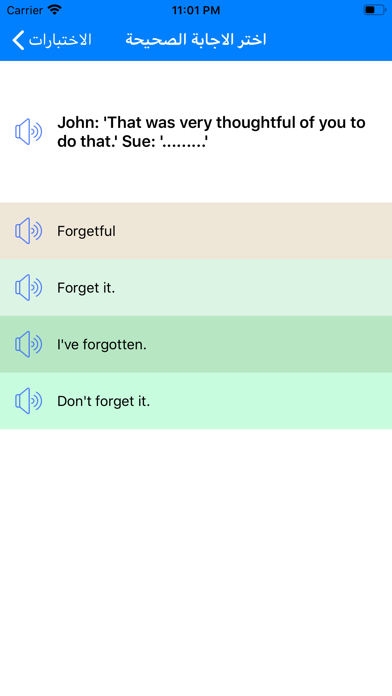Tap the 11:01 PM clock

196,10
